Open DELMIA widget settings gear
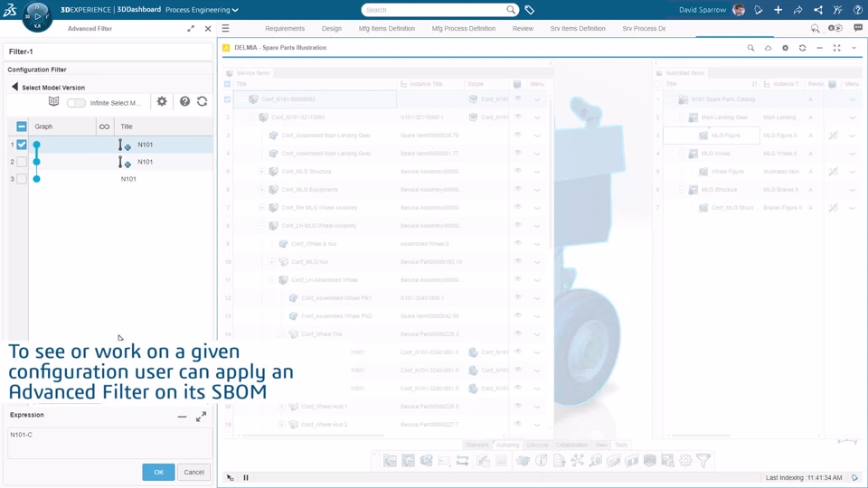Screen dimensions: 868x488 [785, 48]
